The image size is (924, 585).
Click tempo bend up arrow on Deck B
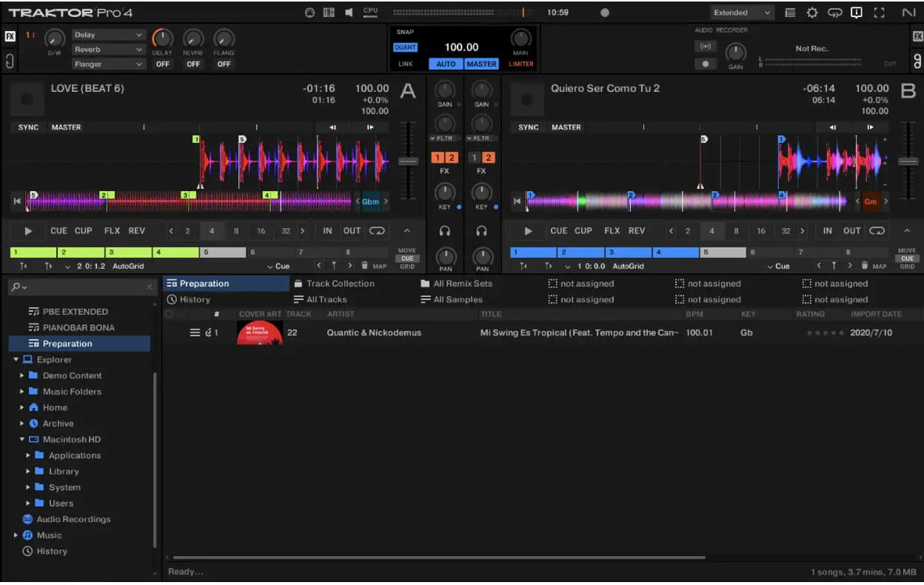[x=871, y=127]
